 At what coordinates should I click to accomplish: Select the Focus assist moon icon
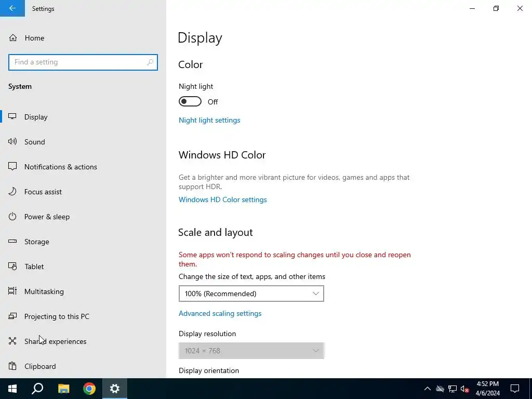12,191
